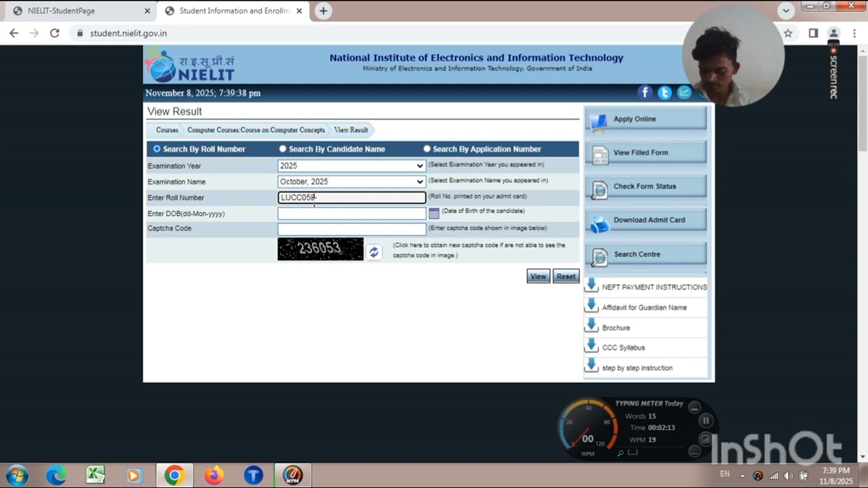This screenshot has height=488, width=868.
Task: Click the third social share icon
Action: tap(684, 92)
